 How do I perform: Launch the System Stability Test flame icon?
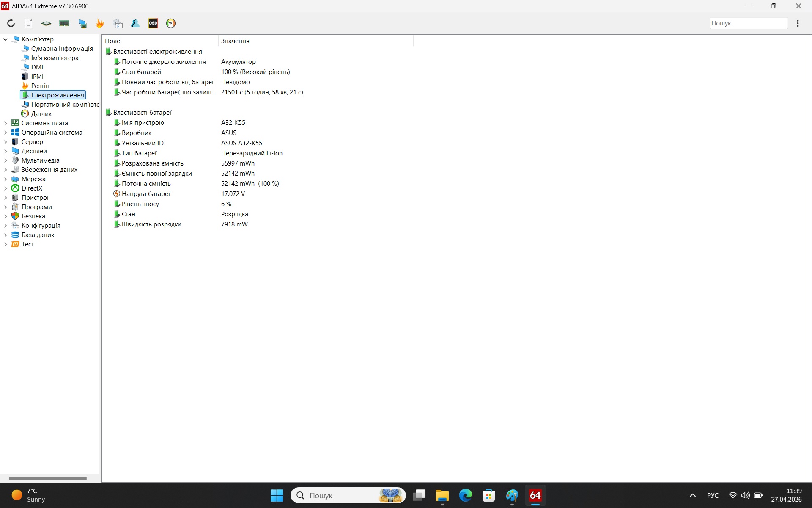coord(100,23)
